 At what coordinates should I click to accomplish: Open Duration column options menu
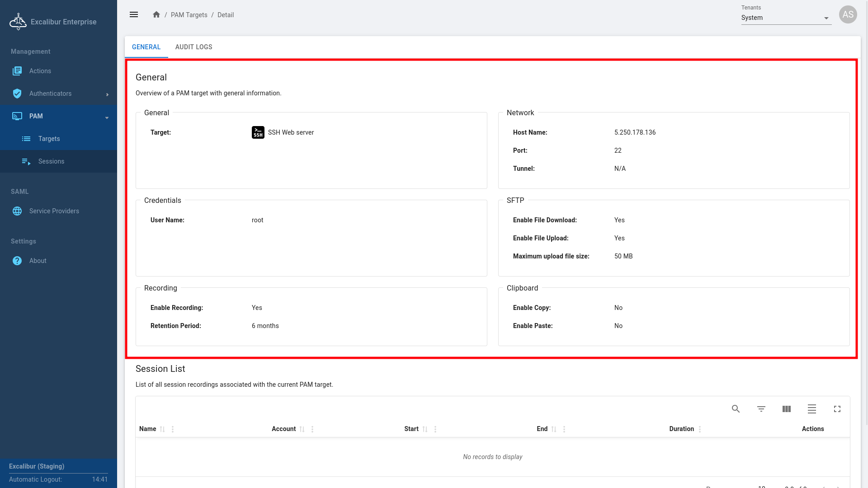[x=700, y=429]
